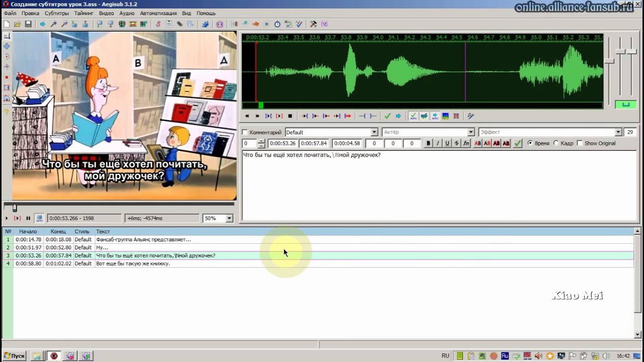Open the Styling Assistant face icon
The image size is (644, 362).
coord(220,24)
